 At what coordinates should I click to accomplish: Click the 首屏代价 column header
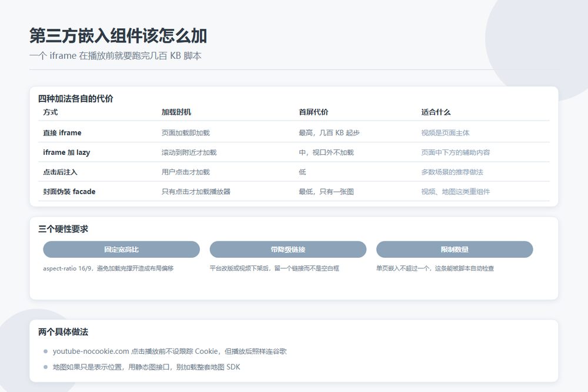tap(313, 112)
